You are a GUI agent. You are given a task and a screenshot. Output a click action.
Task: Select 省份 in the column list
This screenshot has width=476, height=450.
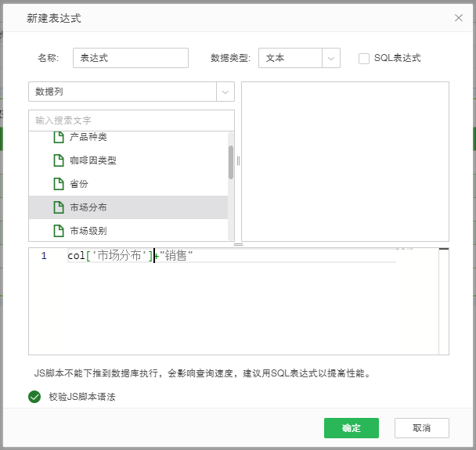click(79, 185)
